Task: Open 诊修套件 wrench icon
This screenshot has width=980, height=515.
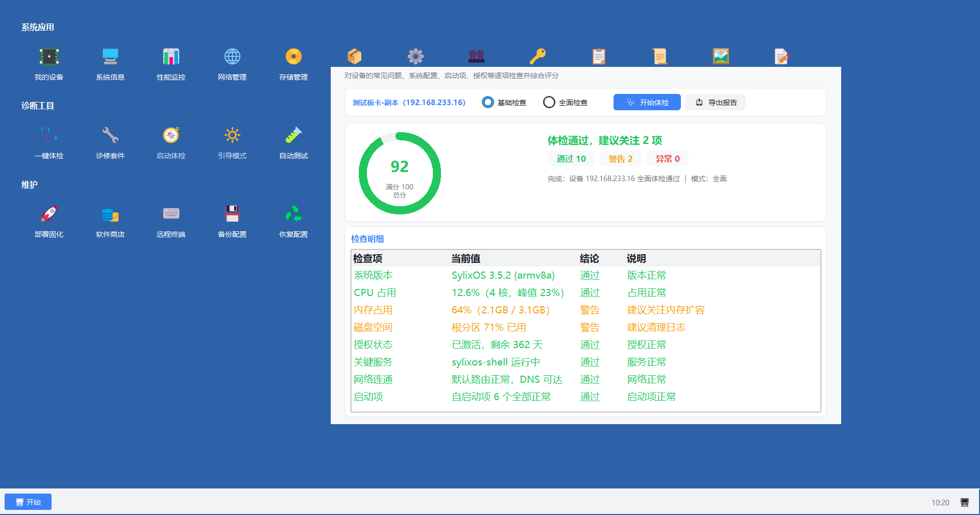Action: pyautogui.click(x=110, y=135)
